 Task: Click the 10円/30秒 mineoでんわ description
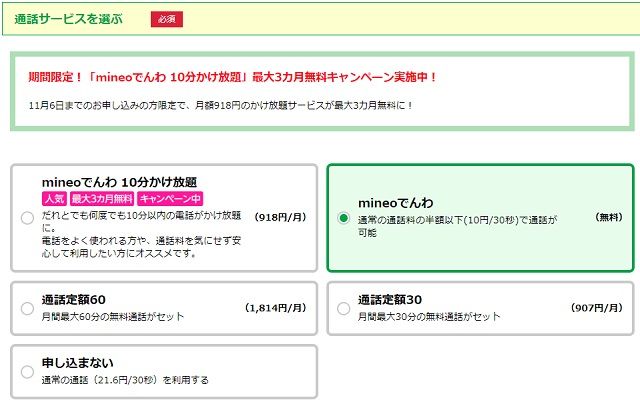coord(457,226)
